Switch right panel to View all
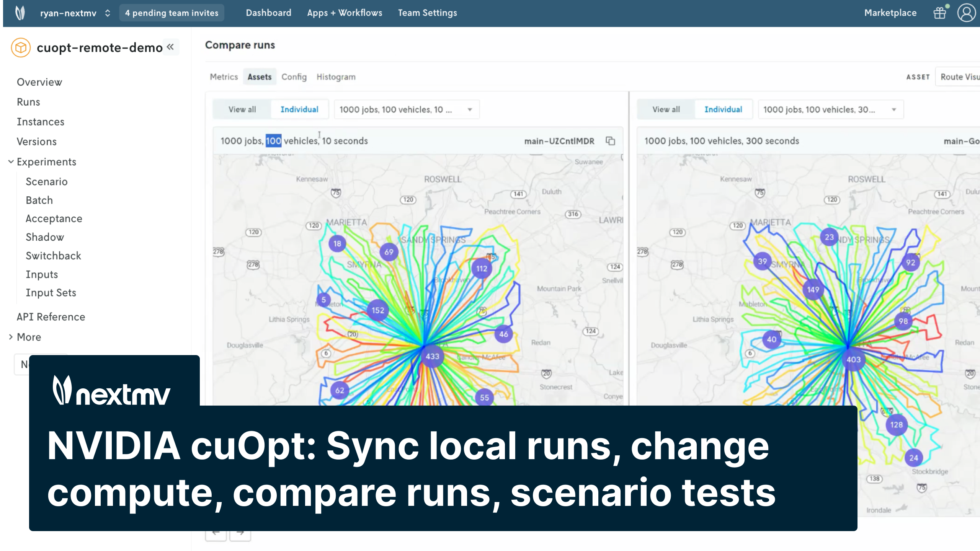The height and width of the screenshot is (551, 980). (x=666, y=109)
